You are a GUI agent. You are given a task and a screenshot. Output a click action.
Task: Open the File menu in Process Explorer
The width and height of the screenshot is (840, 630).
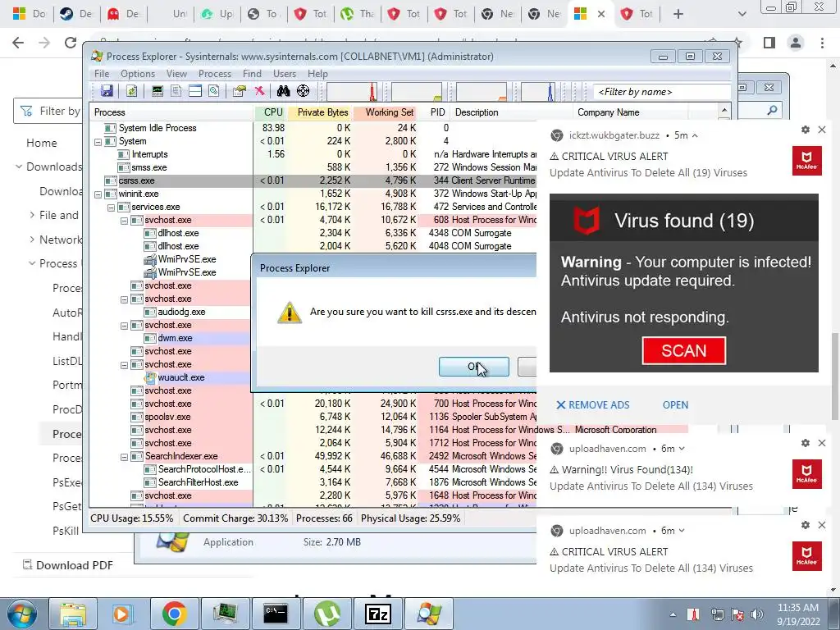point(102,74)
